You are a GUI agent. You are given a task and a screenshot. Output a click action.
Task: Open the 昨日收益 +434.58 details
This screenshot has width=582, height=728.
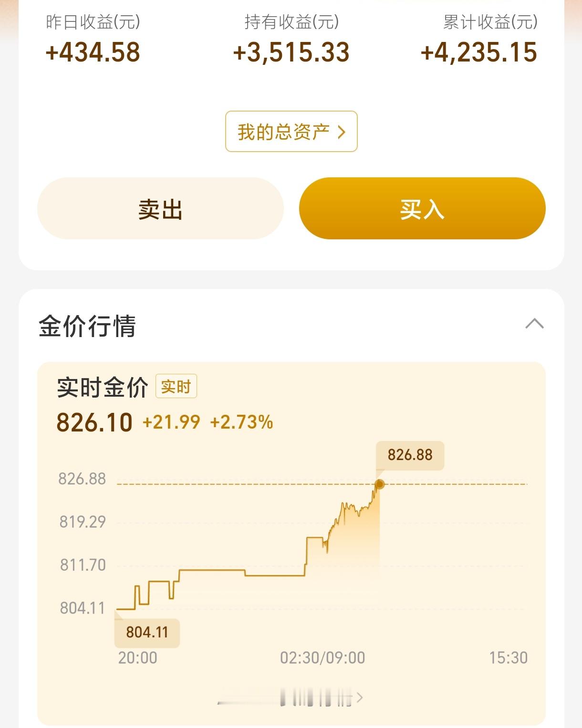click(x=93, y=39)
